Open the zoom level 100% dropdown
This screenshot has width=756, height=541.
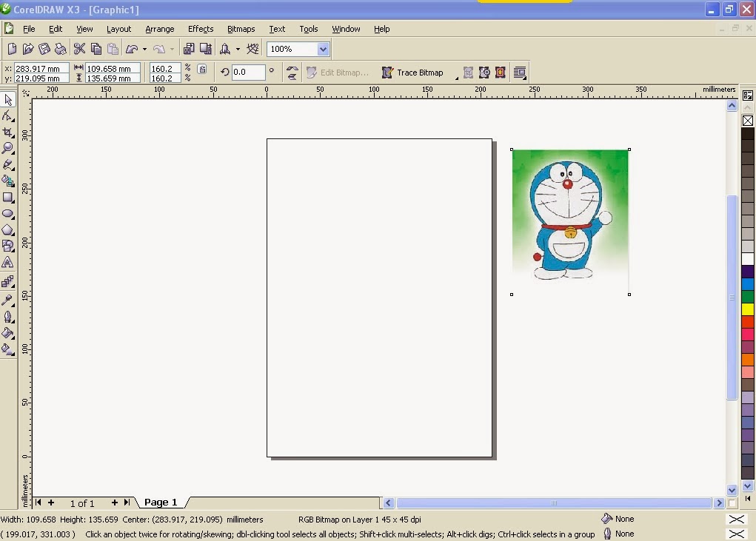323,49
